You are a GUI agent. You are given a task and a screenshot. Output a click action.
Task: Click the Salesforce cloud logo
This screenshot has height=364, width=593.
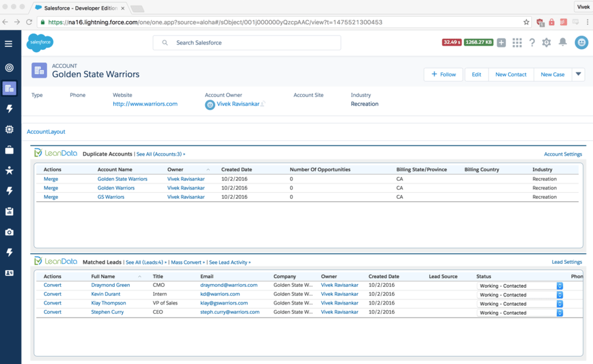(x=40, y=43)
